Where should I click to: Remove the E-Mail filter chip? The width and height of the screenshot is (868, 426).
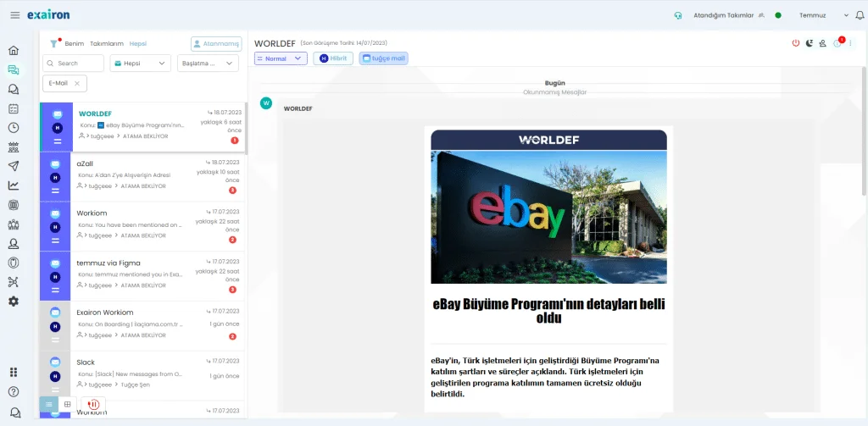(x=77, y=83)
